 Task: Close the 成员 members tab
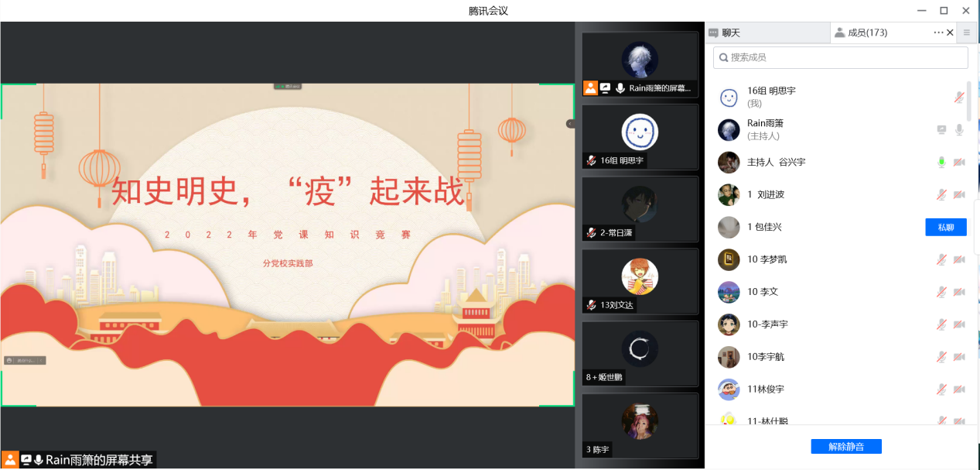pos(950,33)
